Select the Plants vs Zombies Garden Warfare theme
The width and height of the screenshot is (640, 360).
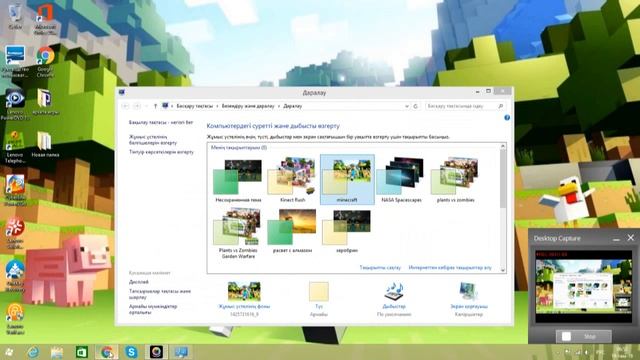click(238, 233)
